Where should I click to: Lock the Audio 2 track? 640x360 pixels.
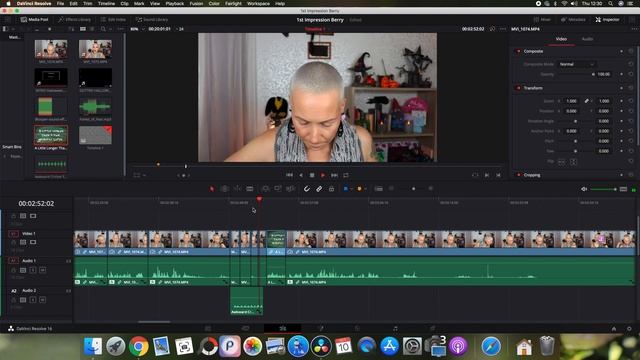click(13, 300)
